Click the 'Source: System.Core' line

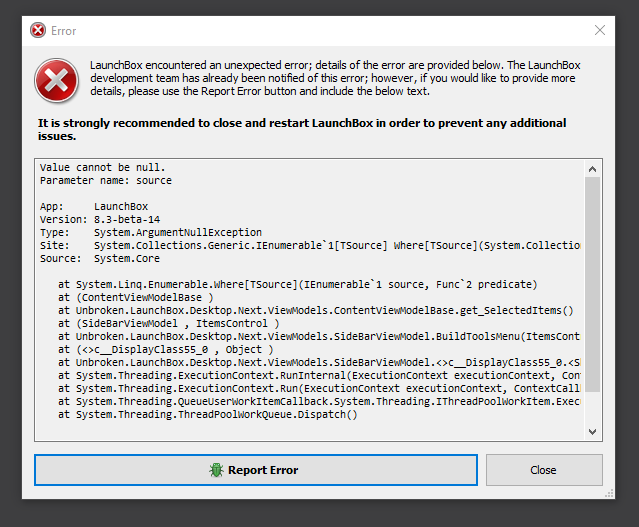point(100,258)
